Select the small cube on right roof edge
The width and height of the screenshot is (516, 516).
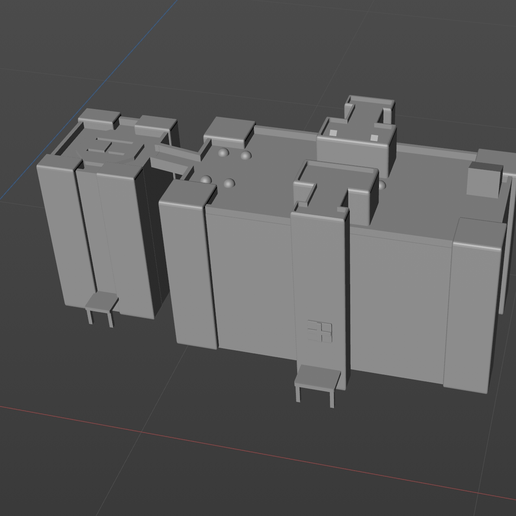[484, 179]
